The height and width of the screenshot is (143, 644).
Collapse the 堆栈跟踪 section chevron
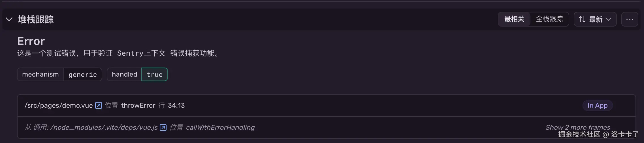[x=9, y=19]
